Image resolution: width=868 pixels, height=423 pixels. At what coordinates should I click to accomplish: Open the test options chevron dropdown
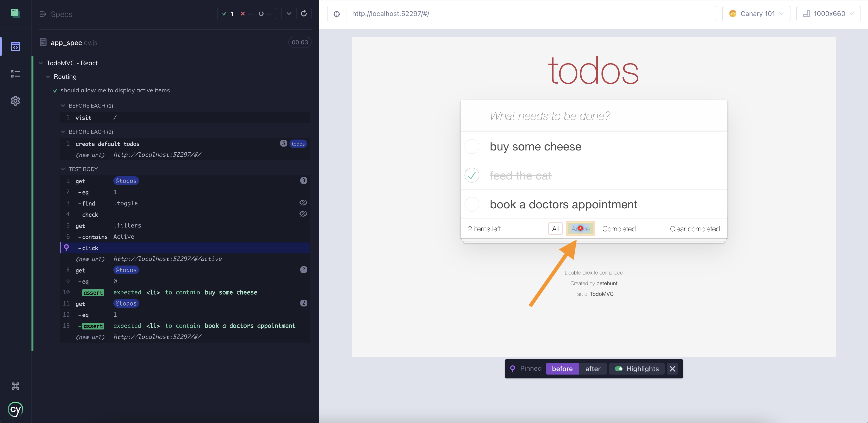pos(289,14)
